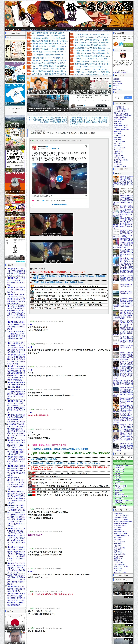Open ヌルポあんてな nav item
Image resolution: width=138 pixels, height=644 pixels.
(83, 30)
